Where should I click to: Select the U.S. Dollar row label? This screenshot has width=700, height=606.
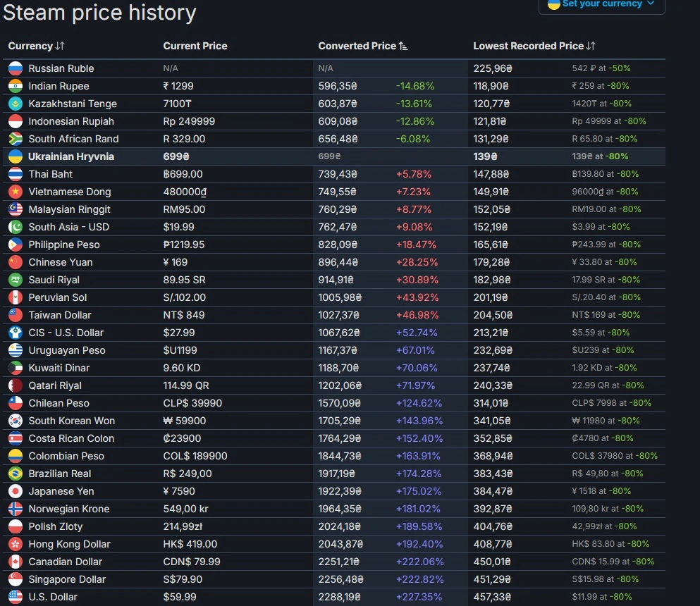(53, 597)
